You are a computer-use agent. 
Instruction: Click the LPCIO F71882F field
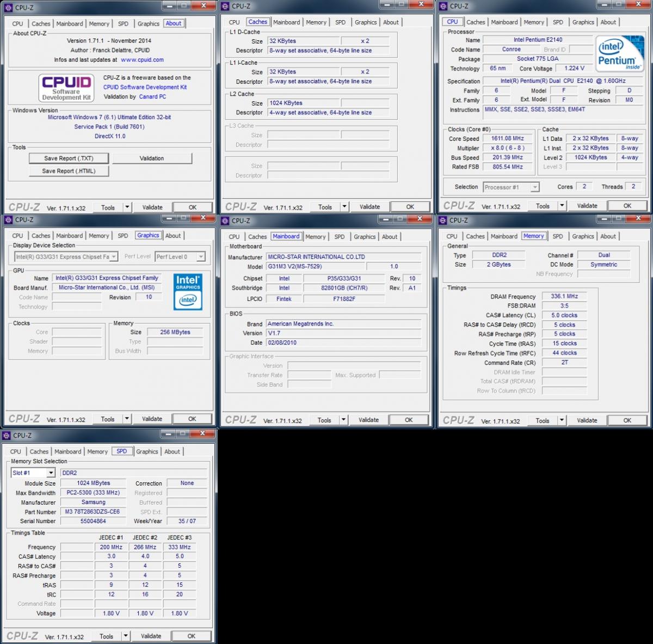[344, 299]
